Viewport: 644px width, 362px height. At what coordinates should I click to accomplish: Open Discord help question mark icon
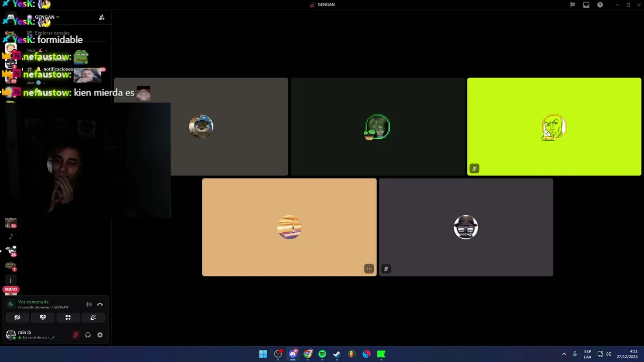(600, 5)
